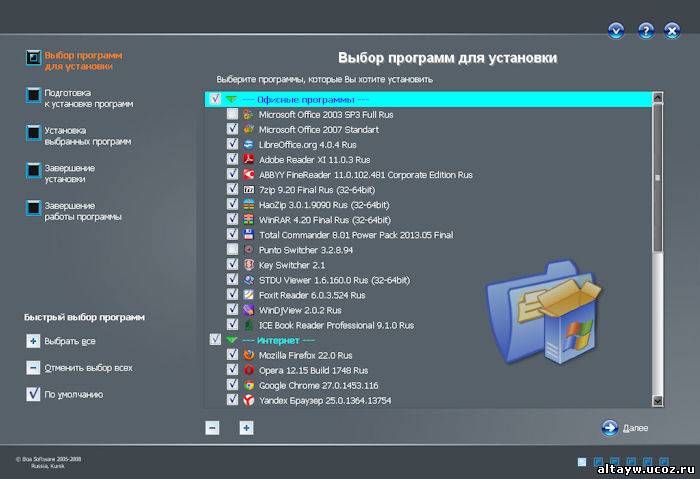Click Далее to proceed

(635, 428)
